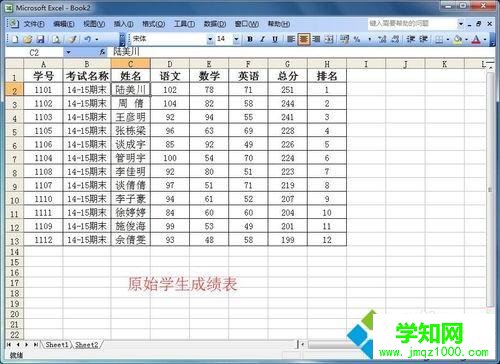The image size is (500, 364).
Task: Click the New workbook icon
Action: 15,39
